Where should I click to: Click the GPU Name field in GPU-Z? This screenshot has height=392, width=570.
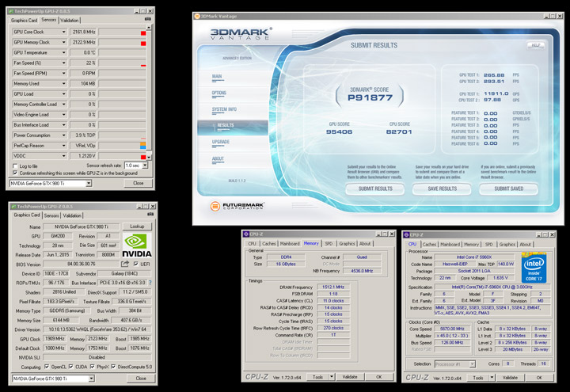(x=81, y=226)
